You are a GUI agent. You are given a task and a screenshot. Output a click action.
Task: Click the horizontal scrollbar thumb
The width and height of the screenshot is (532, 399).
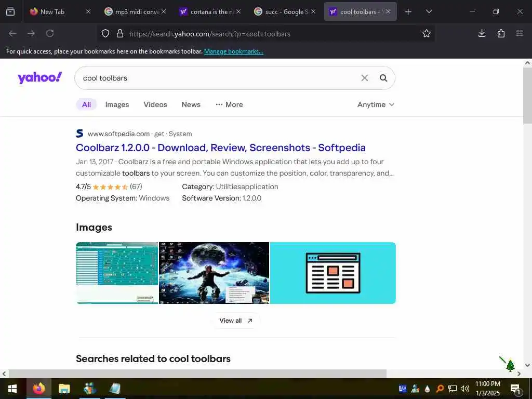coord(197,374)
